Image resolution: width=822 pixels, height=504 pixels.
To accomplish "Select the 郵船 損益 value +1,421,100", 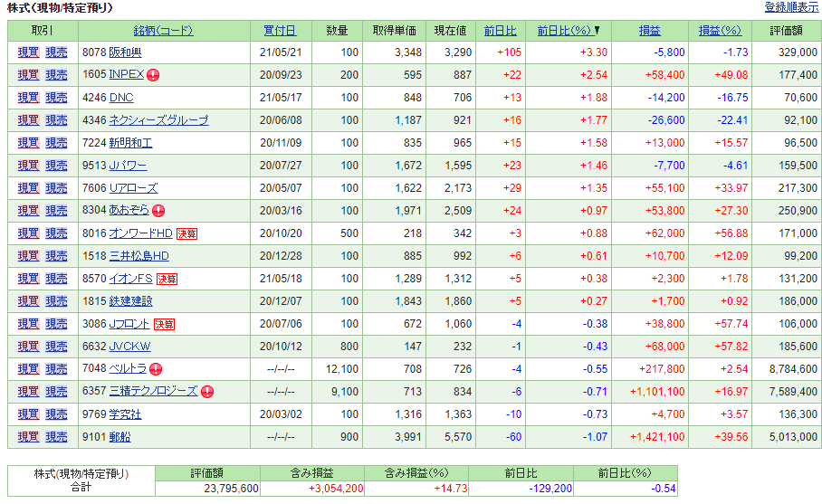I will pos(657,437).
